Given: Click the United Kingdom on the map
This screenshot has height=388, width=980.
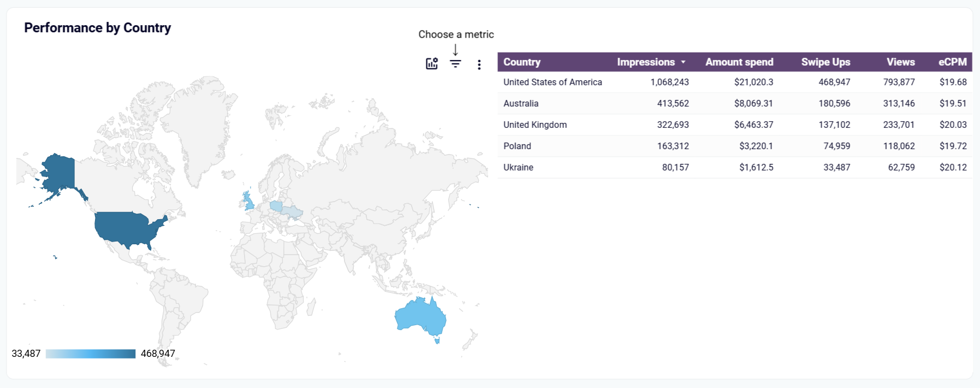Looking at the screenshot, I should click(248, 202).
